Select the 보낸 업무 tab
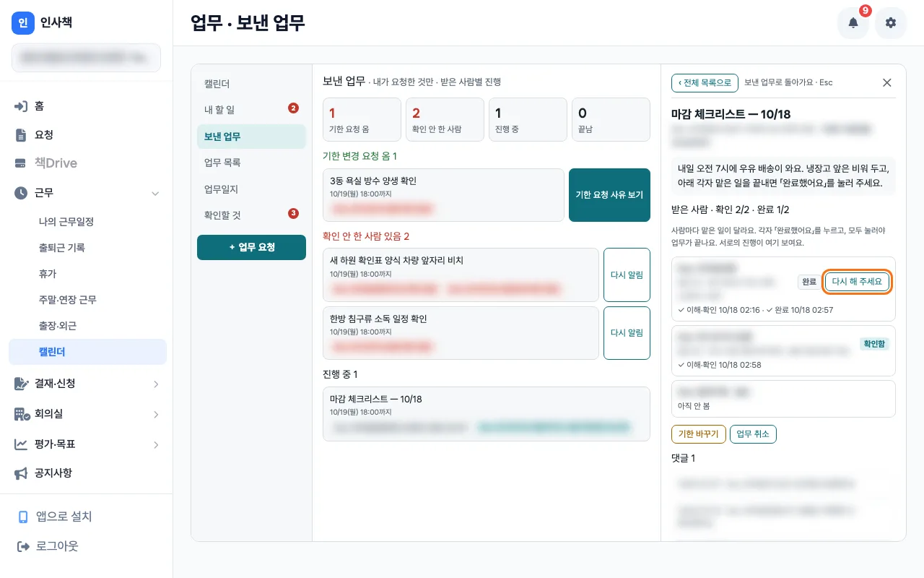The width and height of the screenshot is (924, 578). (x=251, y=137)
